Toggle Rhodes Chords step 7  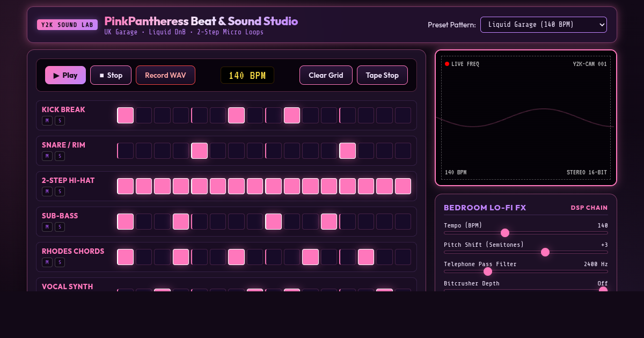click(236, 257)
